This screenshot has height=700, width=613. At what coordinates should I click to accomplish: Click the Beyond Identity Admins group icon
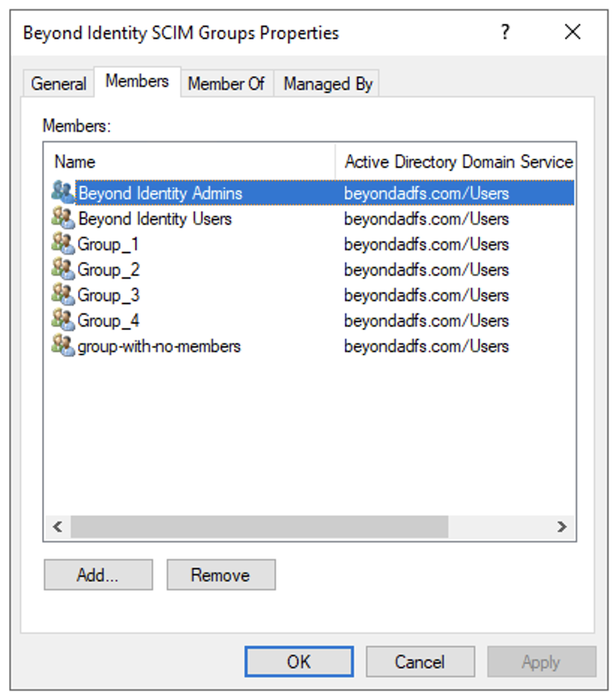click(62, 193)
